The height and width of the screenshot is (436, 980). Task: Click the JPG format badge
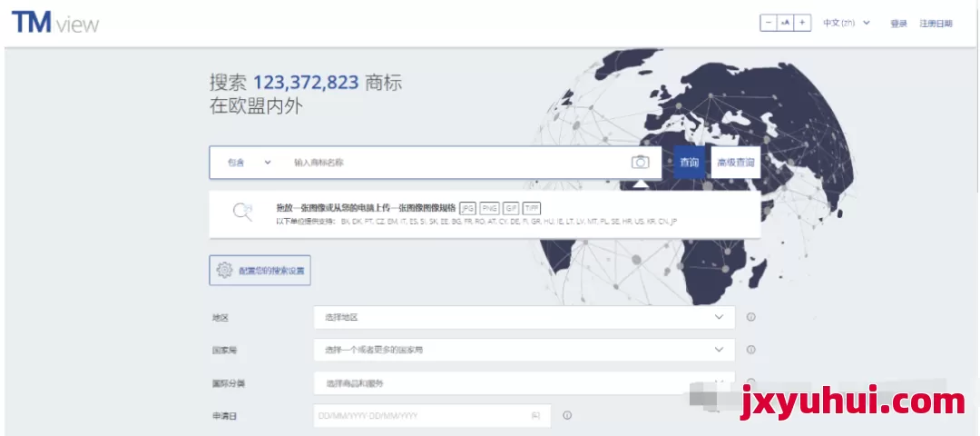pos(467,208)
